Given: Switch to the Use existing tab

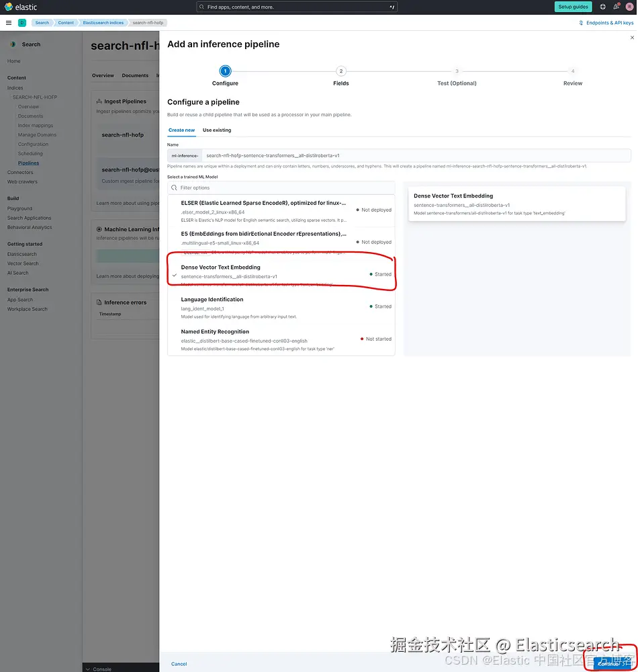Looking at the screenshot, I should pyautogui.click(x=217, y=130).
